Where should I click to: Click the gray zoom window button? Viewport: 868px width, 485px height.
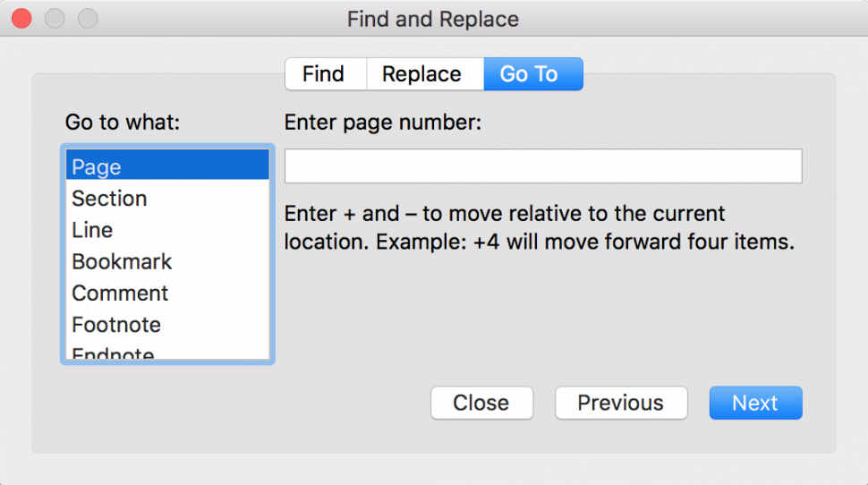coord(88,18)
